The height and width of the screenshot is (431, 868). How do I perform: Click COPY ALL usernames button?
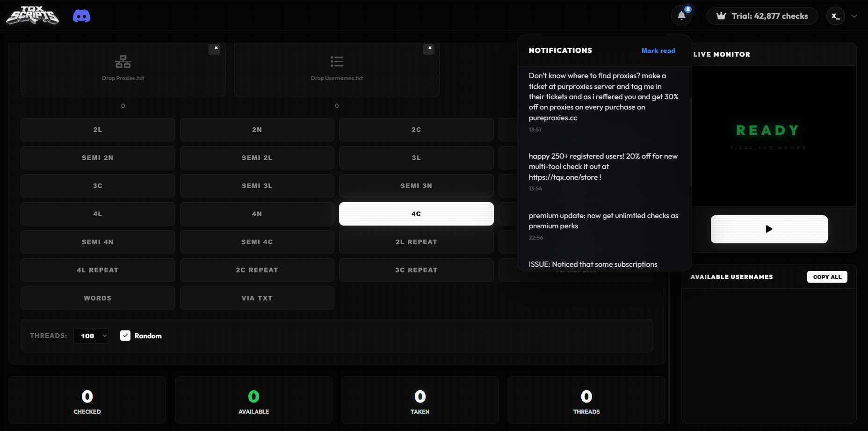(827, 277)
